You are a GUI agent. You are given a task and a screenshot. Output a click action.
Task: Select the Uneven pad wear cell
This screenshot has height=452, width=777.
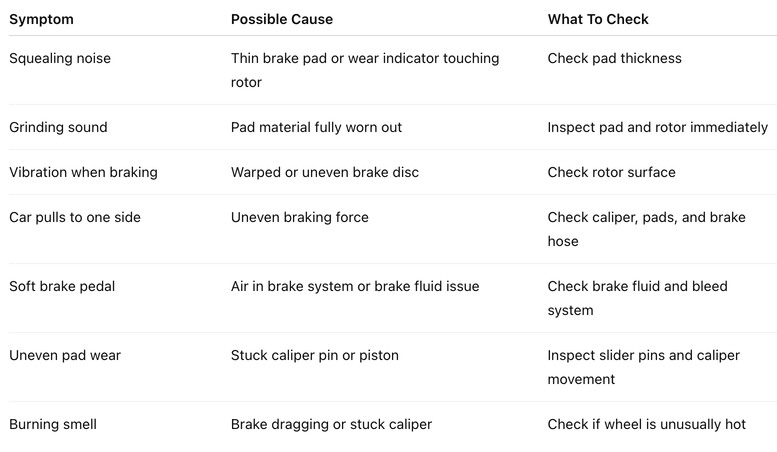65,355
